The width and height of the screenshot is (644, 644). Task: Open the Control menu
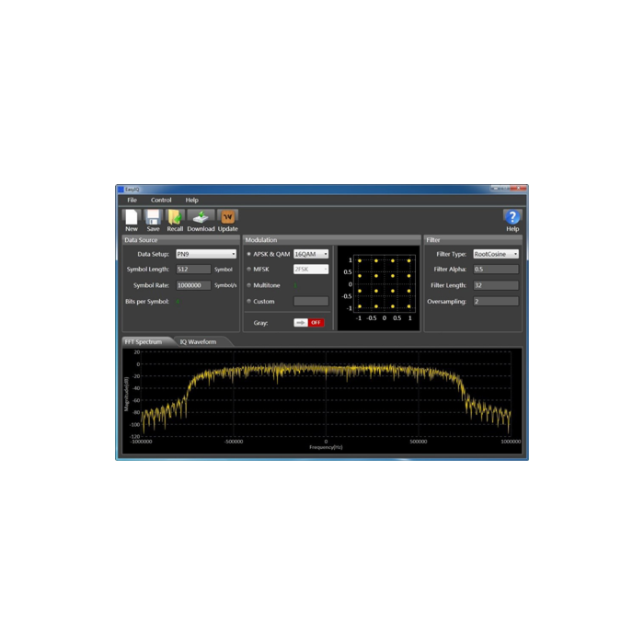[161, 200]
